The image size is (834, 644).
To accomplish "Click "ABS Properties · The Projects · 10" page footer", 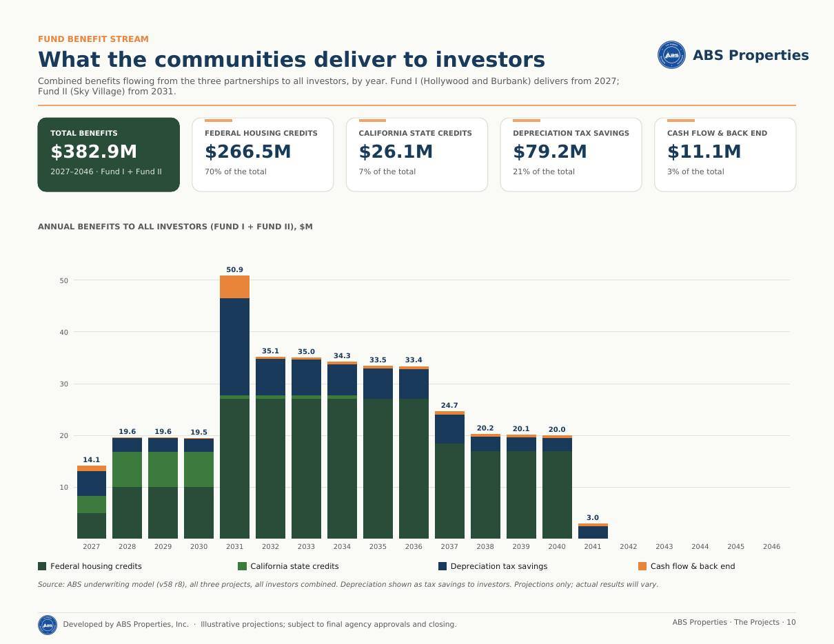I will 734,623.
